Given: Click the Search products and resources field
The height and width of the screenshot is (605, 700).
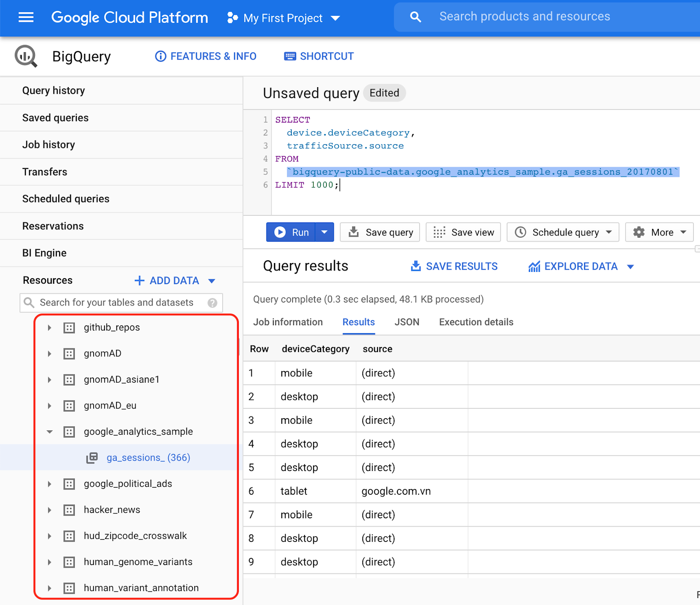Looking at the screenshot, I should coord(547,17).
